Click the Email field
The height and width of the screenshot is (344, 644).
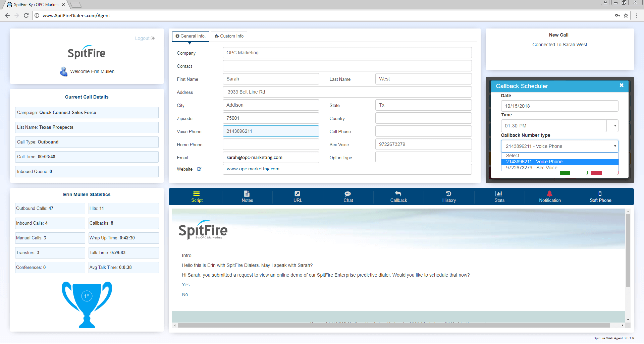click(271, 157)
